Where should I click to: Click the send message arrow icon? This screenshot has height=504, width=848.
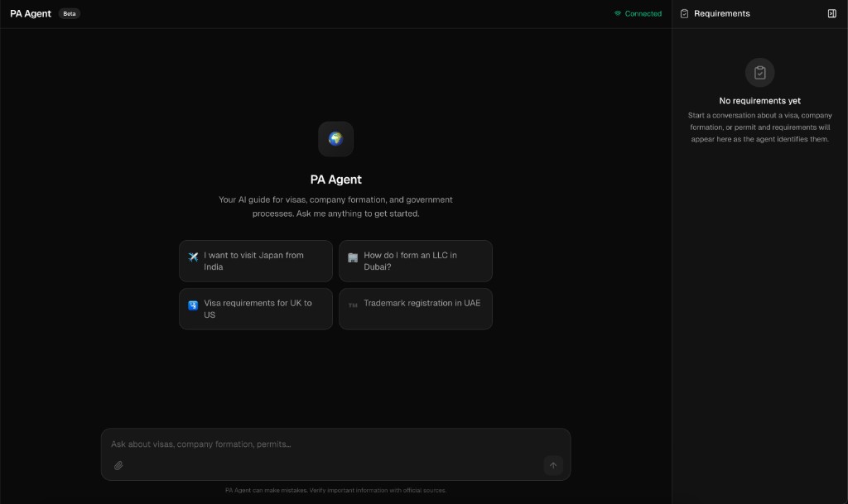click(x=552, y=465)
